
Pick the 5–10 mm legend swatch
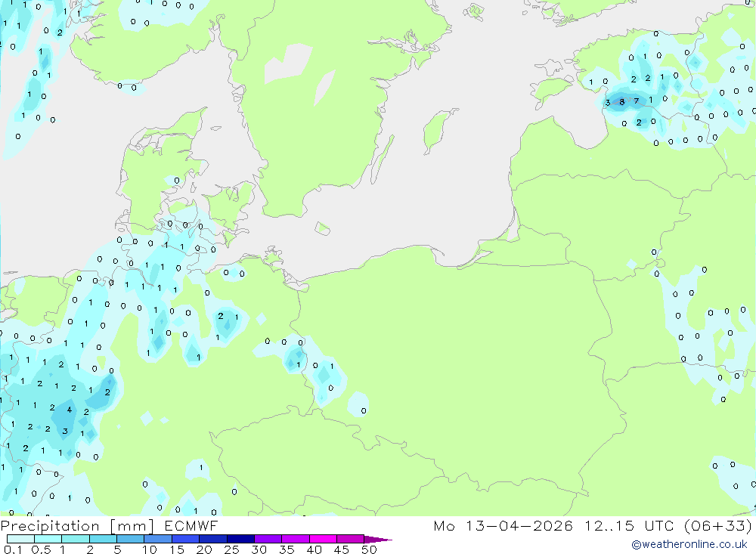point(130,539)
